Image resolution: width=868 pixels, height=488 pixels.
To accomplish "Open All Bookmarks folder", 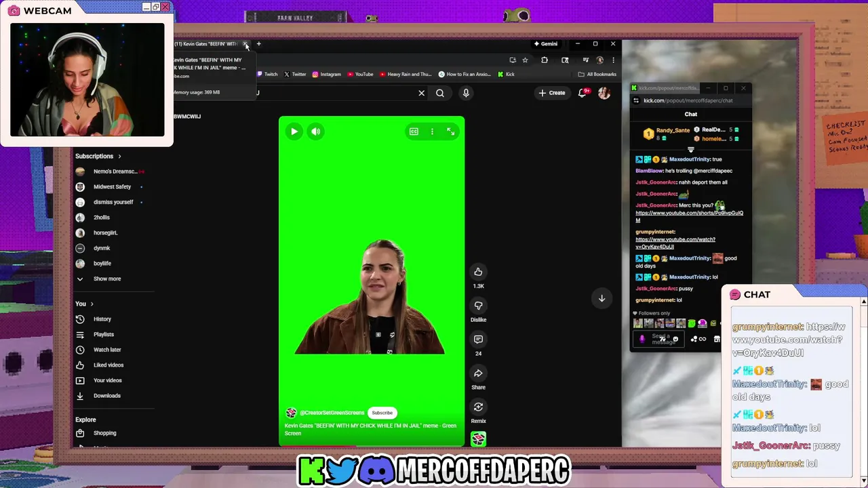I will 597,75.
